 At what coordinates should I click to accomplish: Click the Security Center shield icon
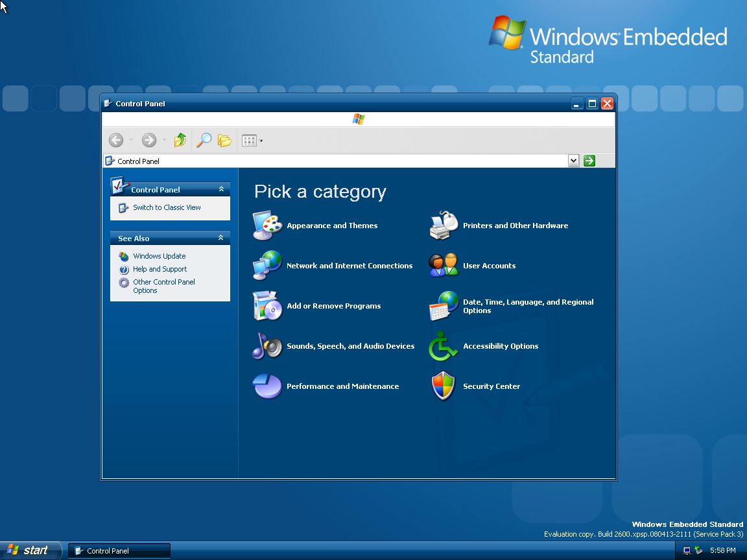[x=444, y=386]
